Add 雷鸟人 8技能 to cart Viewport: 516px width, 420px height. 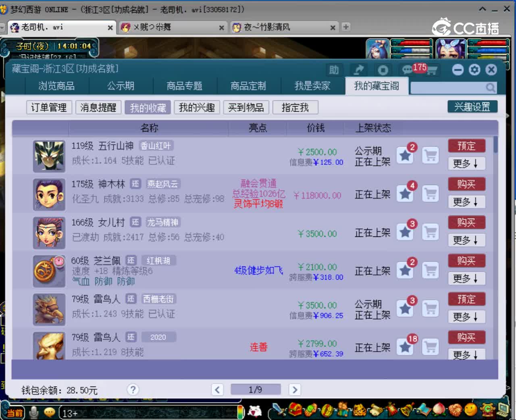431,347
